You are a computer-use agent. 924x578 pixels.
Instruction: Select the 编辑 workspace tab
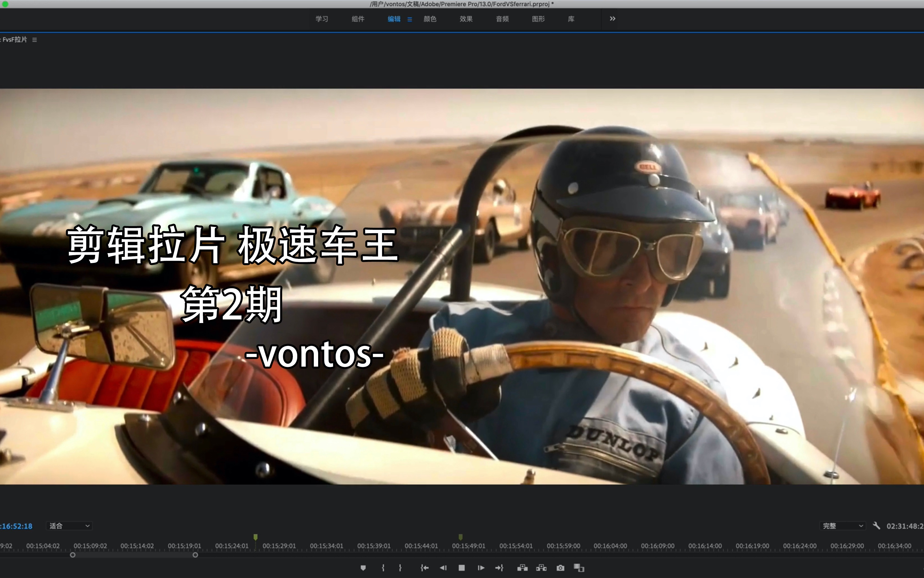pos(394,19)
